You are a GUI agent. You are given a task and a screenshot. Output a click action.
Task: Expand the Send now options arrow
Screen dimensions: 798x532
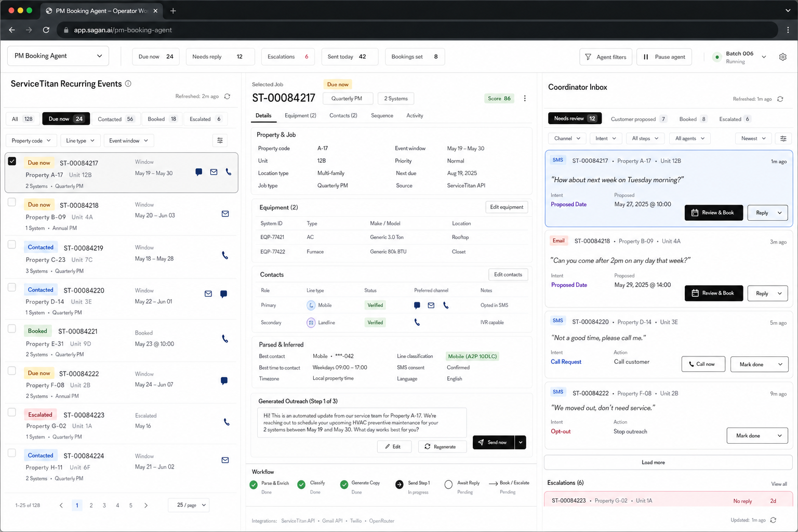pyautogui.click(x=521, y=443)
